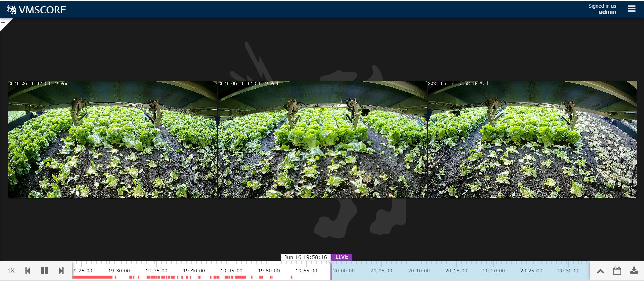Click the plus add-view corner button
Image resolution: width=644 pixels, height=281 pixels.
(x=3, y=22)
